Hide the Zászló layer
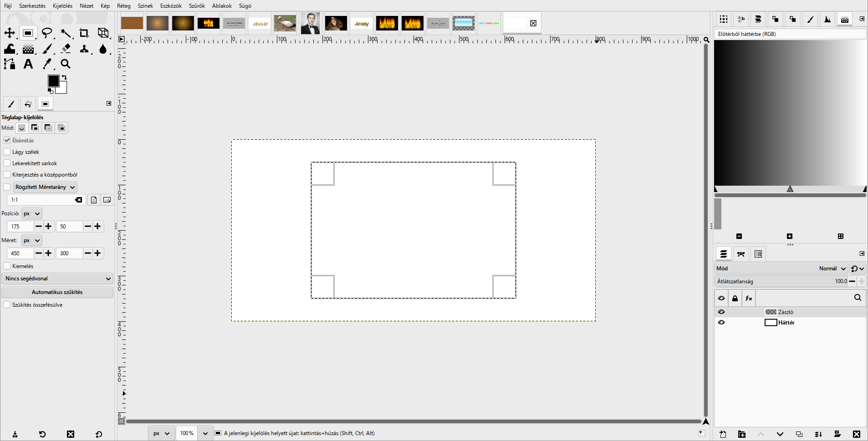Image resolution: width=868 pixels, height=441 pixels. (721, 312)
